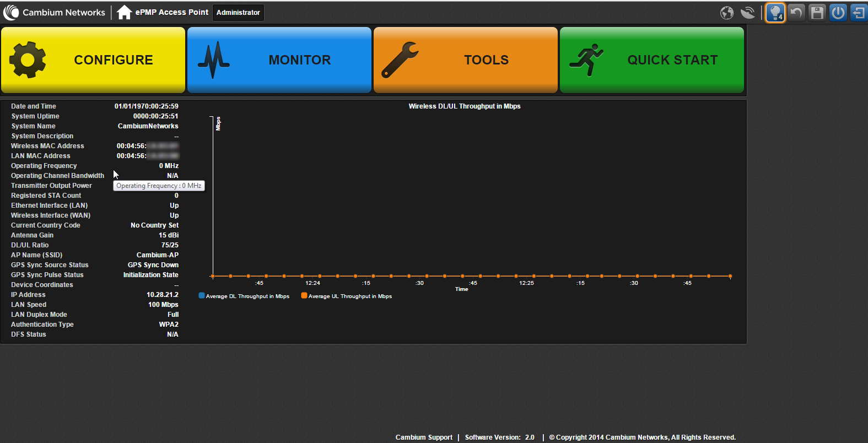Click the LAN MAC Address label

pyautogui.click(x=41, y=156)
